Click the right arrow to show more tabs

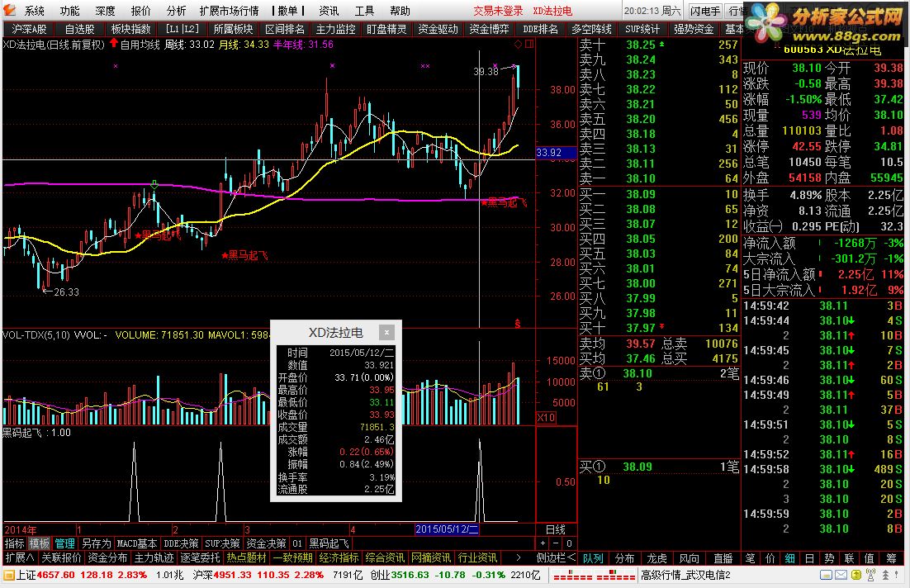(x=519, y=557)
